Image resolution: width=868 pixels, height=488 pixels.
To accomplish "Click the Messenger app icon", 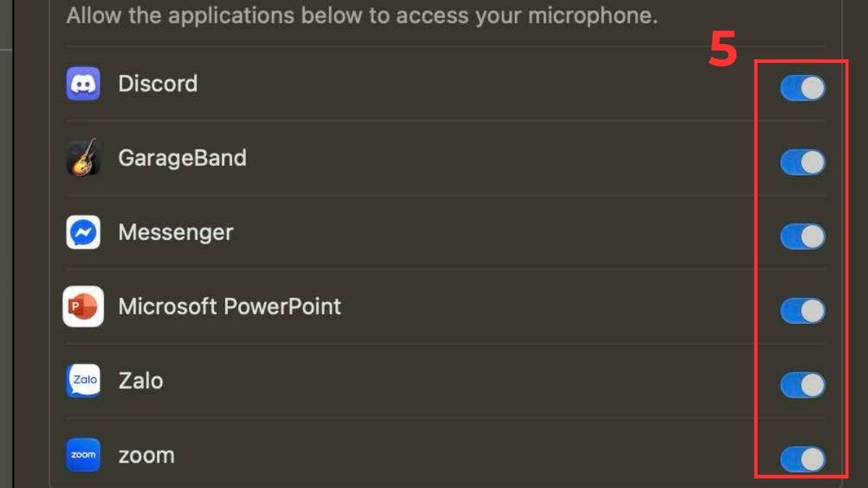I will tap(83, 233).
